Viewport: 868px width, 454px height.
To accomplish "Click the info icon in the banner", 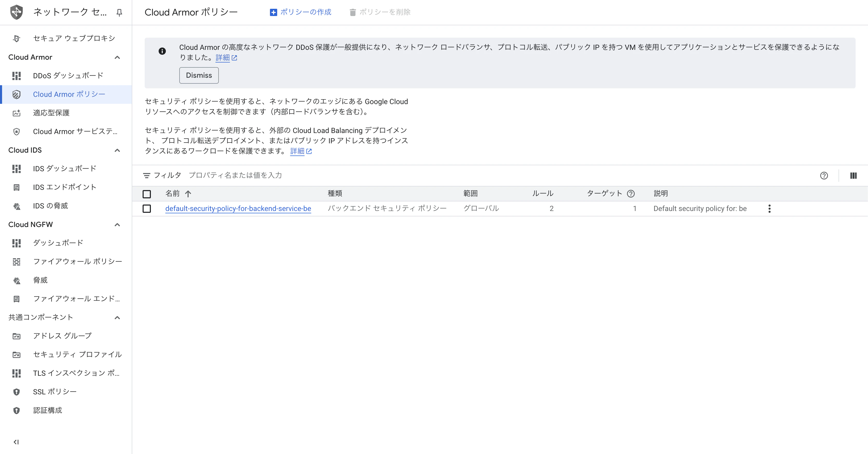I will click(x=162, y=51).
